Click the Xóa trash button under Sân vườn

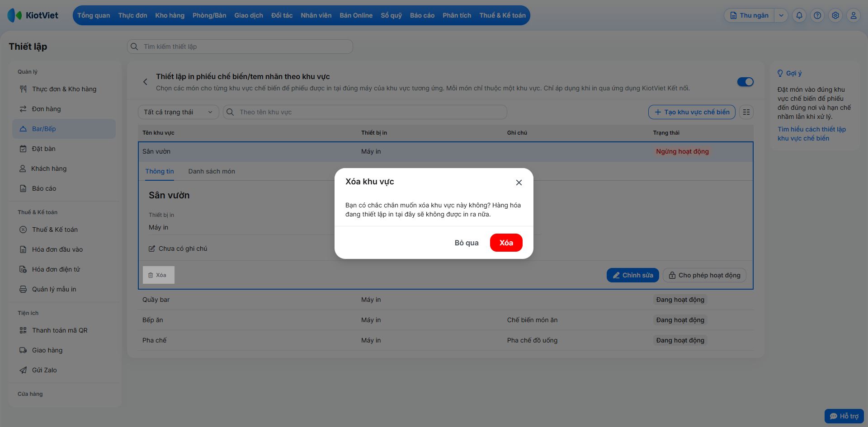[158, 275]
